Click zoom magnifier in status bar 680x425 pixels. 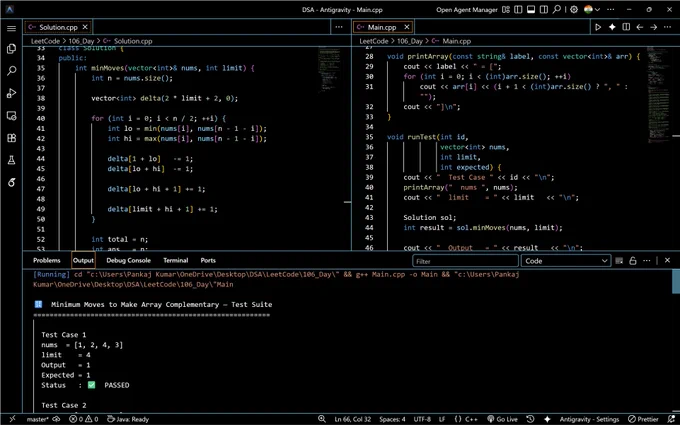tap(322, 419)
